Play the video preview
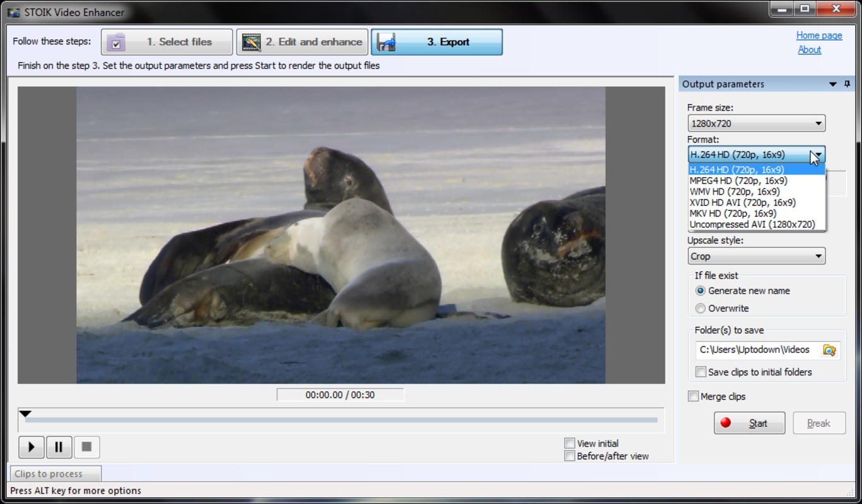The height and width of the screenshot is (504, 862). tap(31, 447)
